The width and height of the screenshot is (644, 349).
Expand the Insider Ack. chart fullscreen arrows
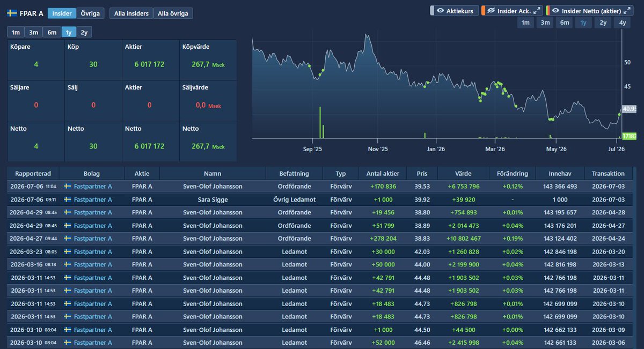pyautogui.click(x=537, y=11)
